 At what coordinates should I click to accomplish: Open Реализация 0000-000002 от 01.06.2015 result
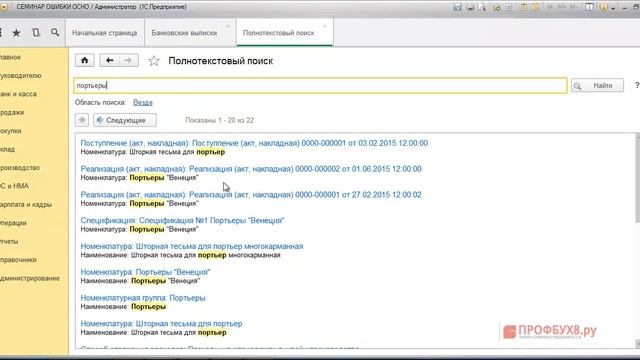(251, 169)
